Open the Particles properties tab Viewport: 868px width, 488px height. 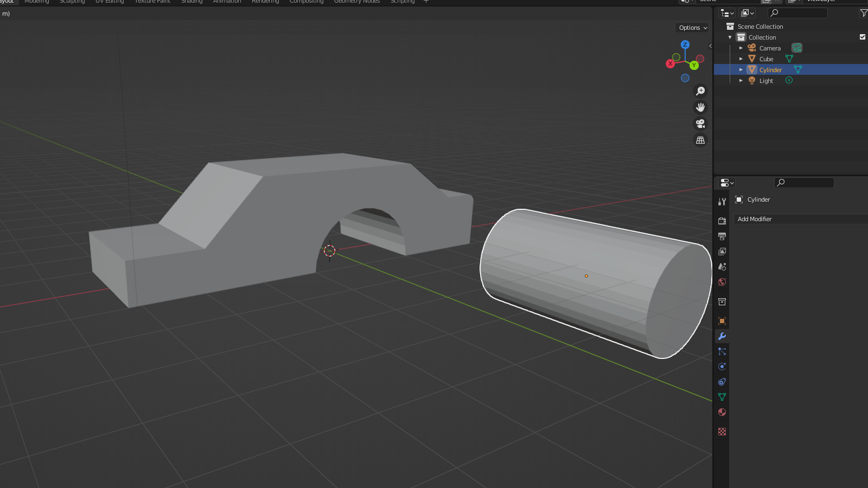click(x=722, y=351)
